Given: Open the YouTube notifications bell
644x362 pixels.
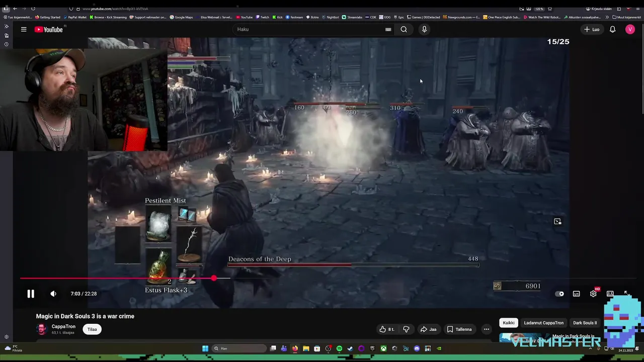Looking at the screenshot, I should coord(612,29).
